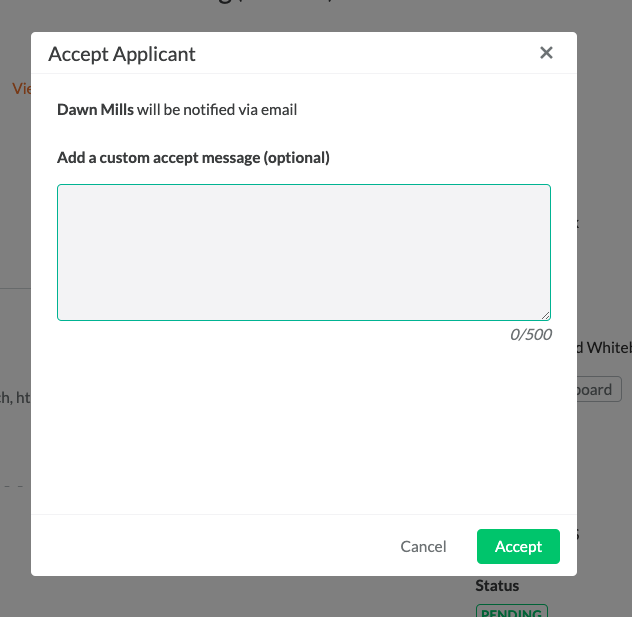
Task: Confirm with the green Accept button
Action: [518, 546]
